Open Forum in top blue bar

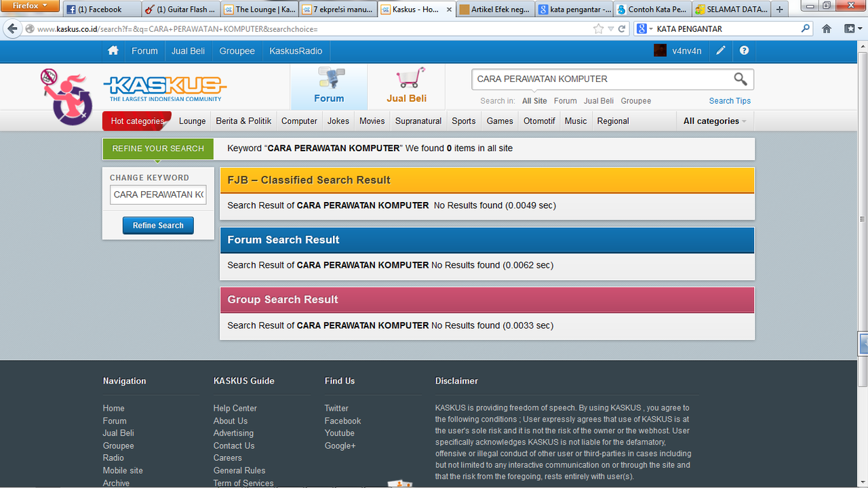(x=144, y=51)
